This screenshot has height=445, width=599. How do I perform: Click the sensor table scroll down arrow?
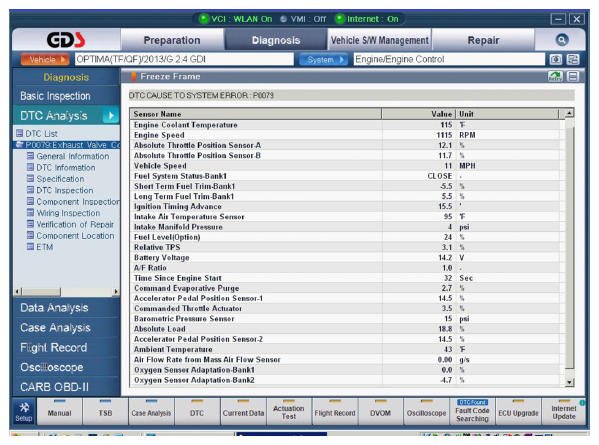[x=569, y=382]
